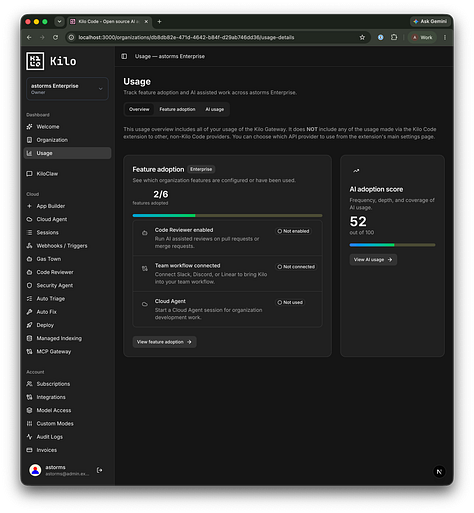Click the Code Reviewer enabled row title
Screen dimensions: 474x513
184,230
